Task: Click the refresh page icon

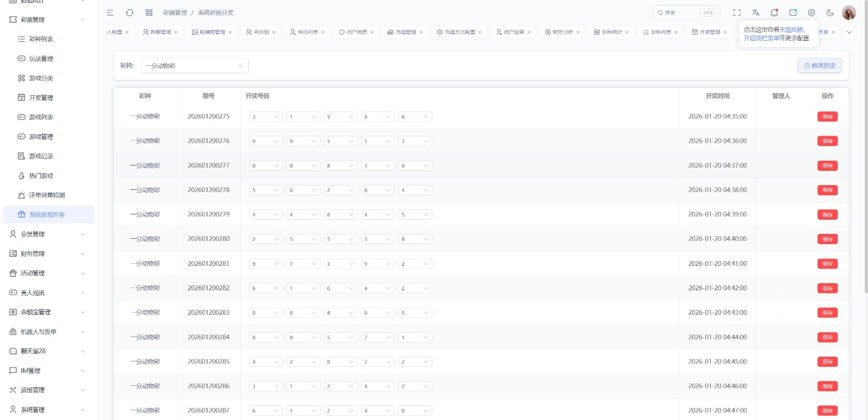Action: pos(130,12)
